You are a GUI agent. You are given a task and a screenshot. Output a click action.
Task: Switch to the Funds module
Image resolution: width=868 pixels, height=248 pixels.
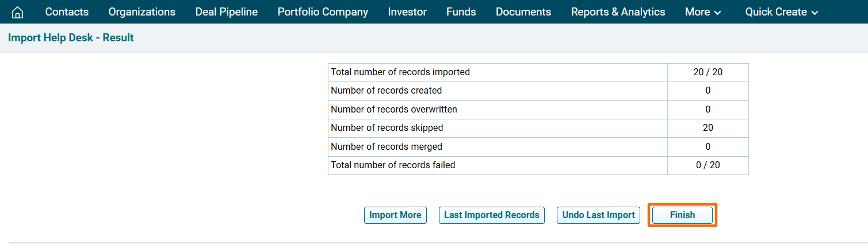point(461,12)
